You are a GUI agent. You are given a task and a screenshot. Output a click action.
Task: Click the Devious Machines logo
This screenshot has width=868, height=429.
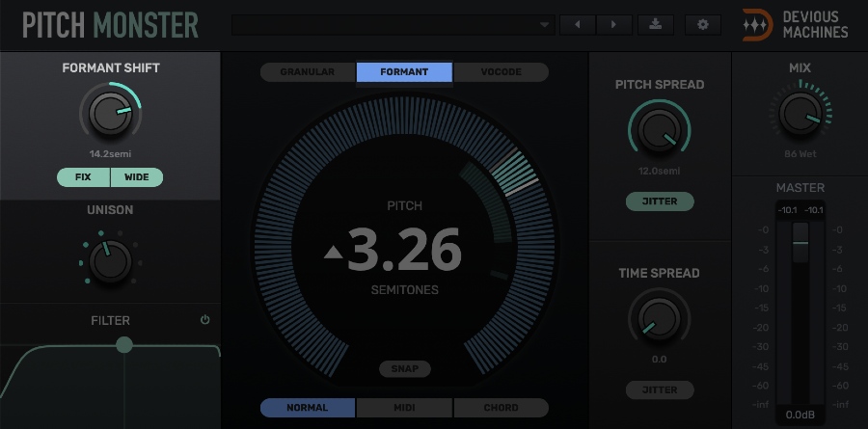[797, 24]
